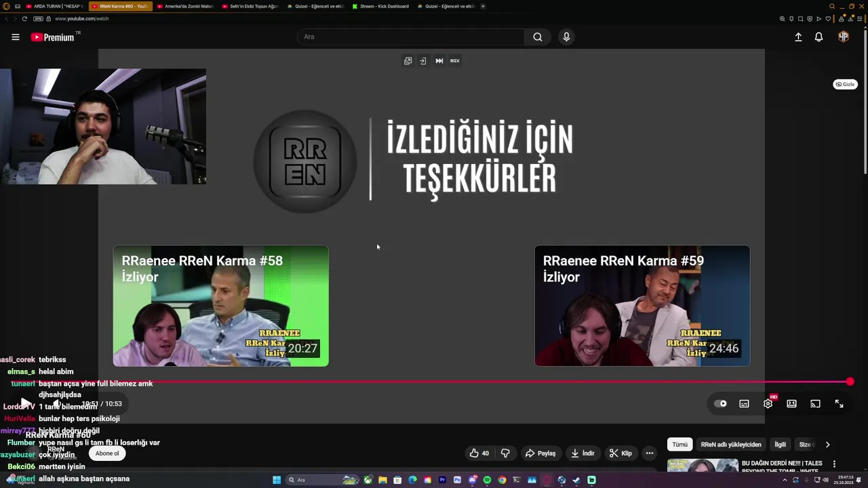Click the Paylaş share button
The height and width of the screenshot is (488, 868).
click(x=541, y=453)
